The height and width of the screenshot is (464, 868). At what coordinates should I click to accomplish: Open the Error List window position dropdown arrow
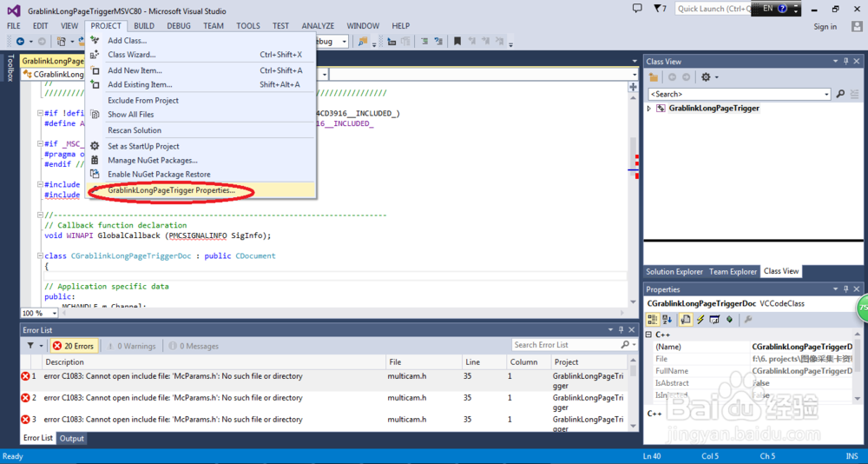click(611, 330)
